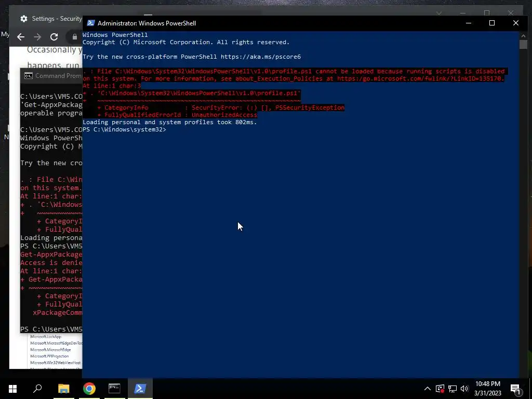The width and height of the screenshot is (532, 399).
Task: Click the date 3/31/2023 in taskbar
Action: pyautogui.click(x=487, y=393)
